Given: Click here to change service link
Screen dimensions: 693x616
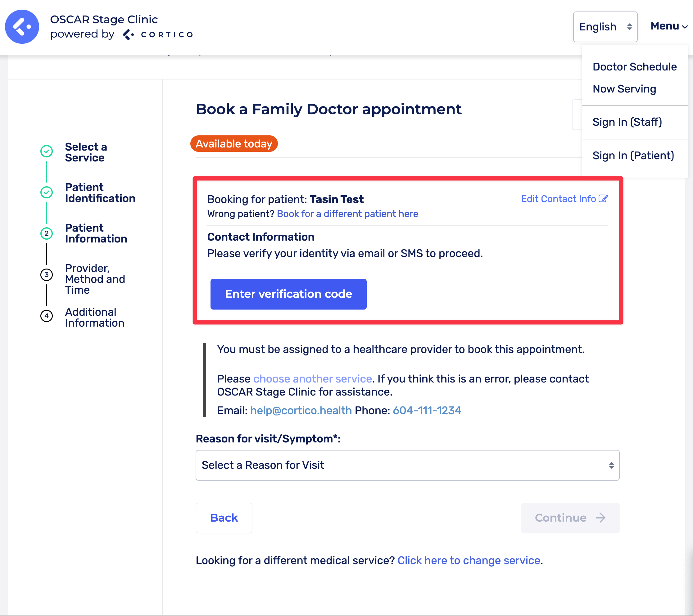Looking at the screenshot, I should coord(469,560).
